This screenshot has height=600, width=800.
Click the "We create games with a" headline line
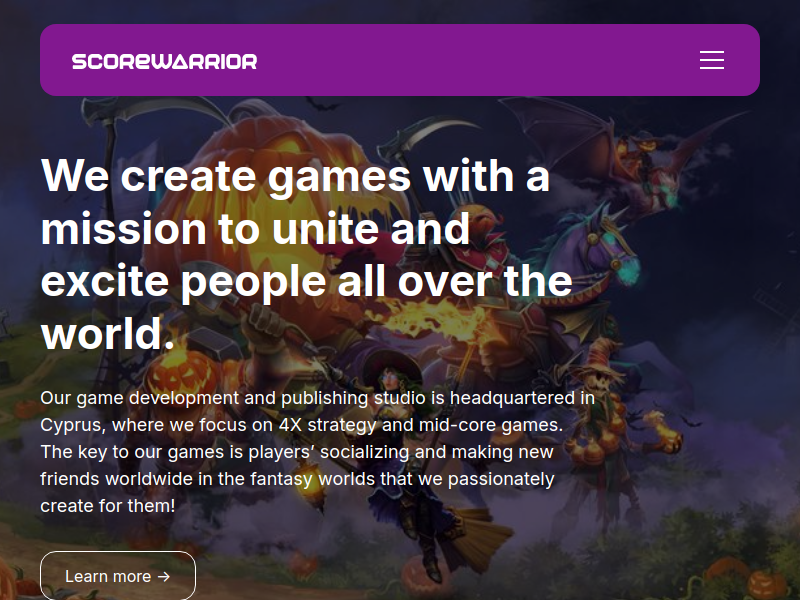pyautogui.click(x=295, y=176)
